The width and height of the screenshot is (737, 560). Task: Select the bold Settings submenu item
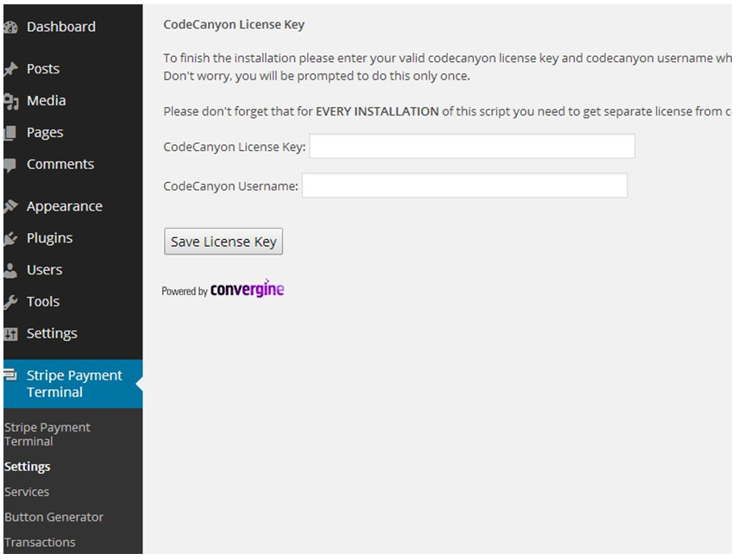[28, 467]
